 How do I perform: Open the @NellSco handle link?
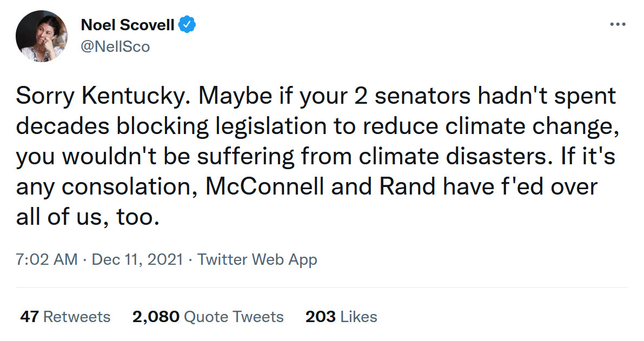pos(115,47)
